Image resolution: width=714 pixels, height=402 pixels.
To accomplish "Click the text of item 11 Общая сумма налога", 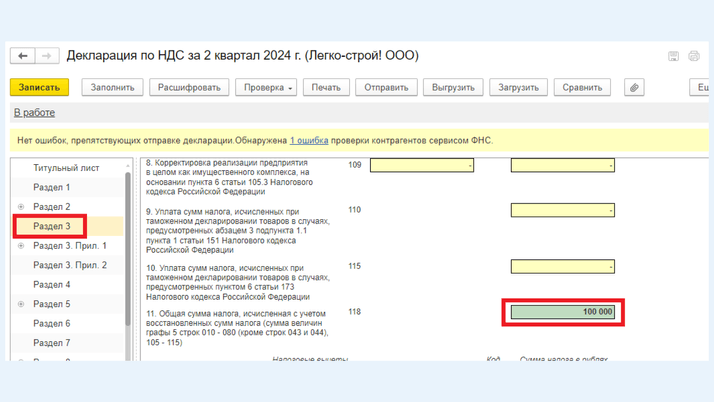I will point(237,328).
